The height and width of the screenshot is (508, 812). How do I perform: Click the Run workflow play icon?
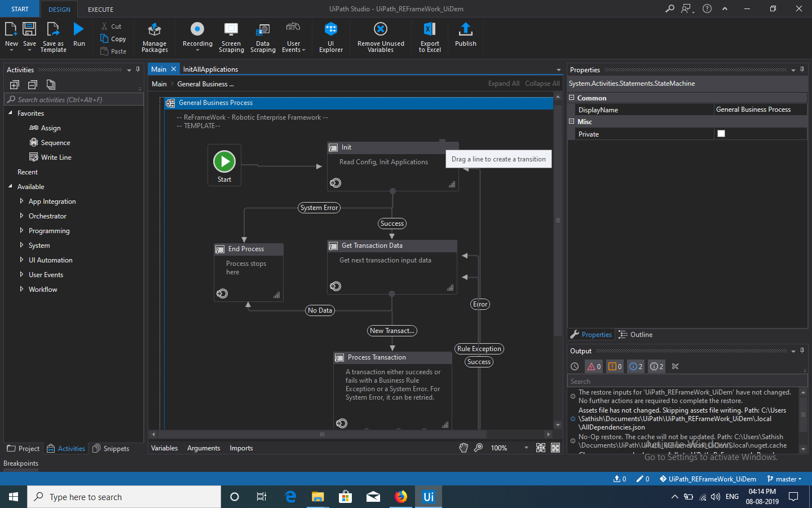point(79,29)
